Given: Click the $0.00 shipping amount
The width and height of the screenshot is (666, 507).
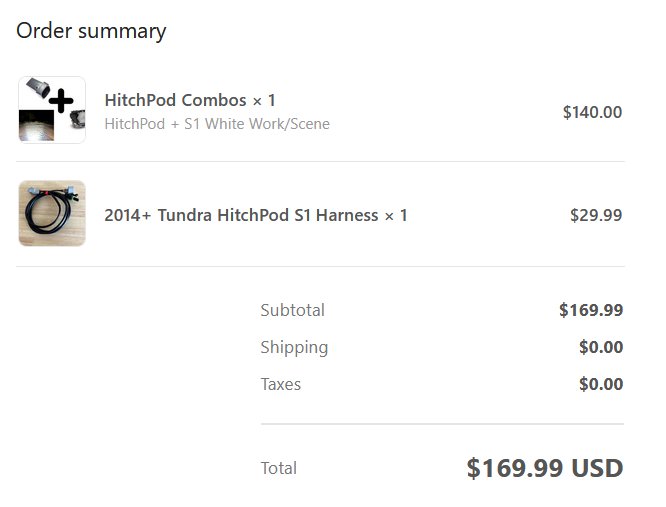Looking at the screenshot, I should click(x=601, y=347).
